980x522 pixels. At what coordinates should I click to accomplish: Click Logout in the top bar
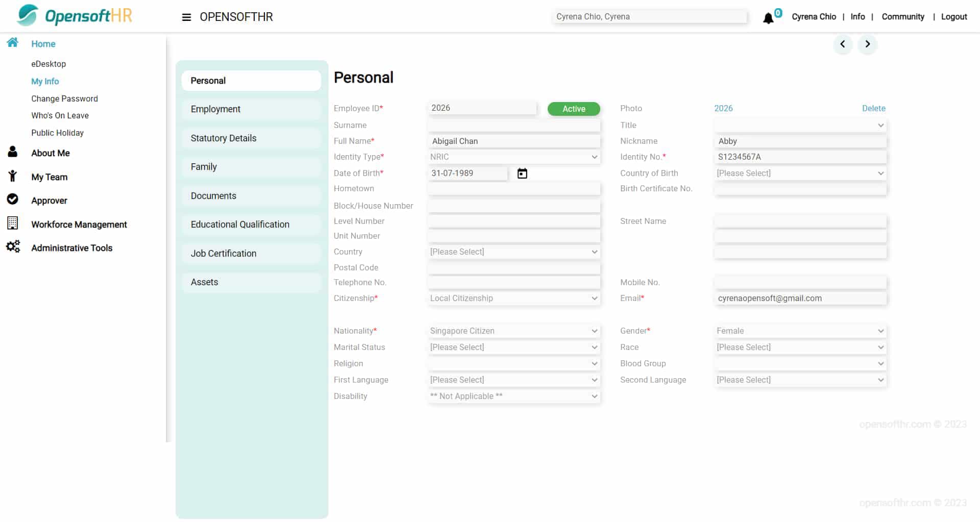click(x=954, y=16)
